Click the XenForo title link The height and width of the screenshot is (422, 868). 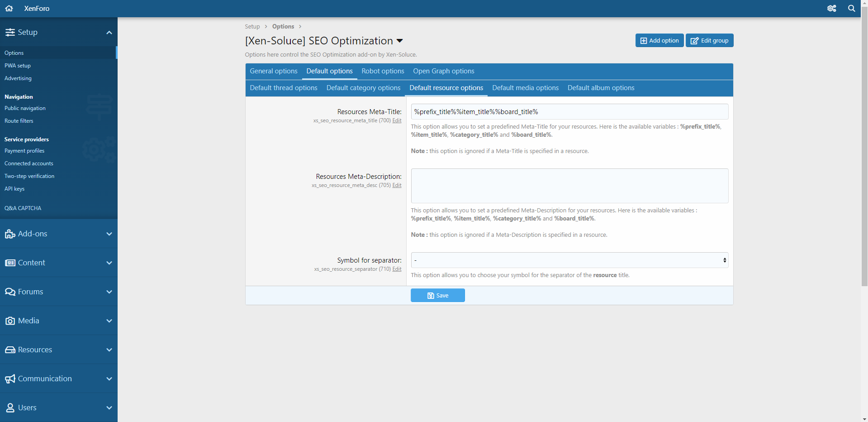37,8
